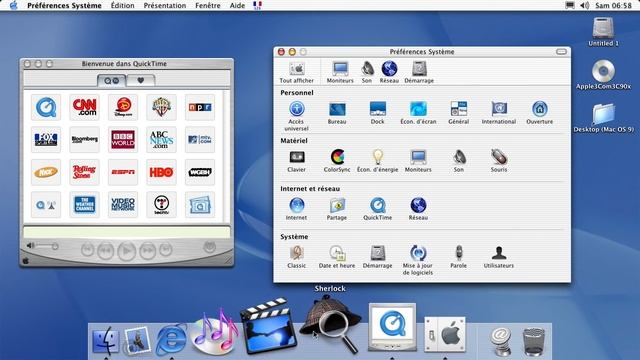The image size is (640, 360).
Task: Open the Souris preference pane
Action: click(x=499, y=161)
